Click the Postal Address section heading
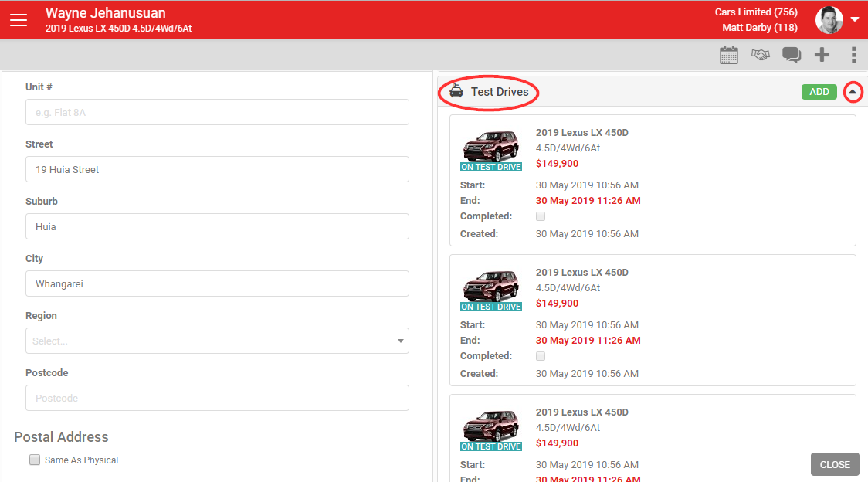This screenshot has width=868, height=482. click(61, 436)
